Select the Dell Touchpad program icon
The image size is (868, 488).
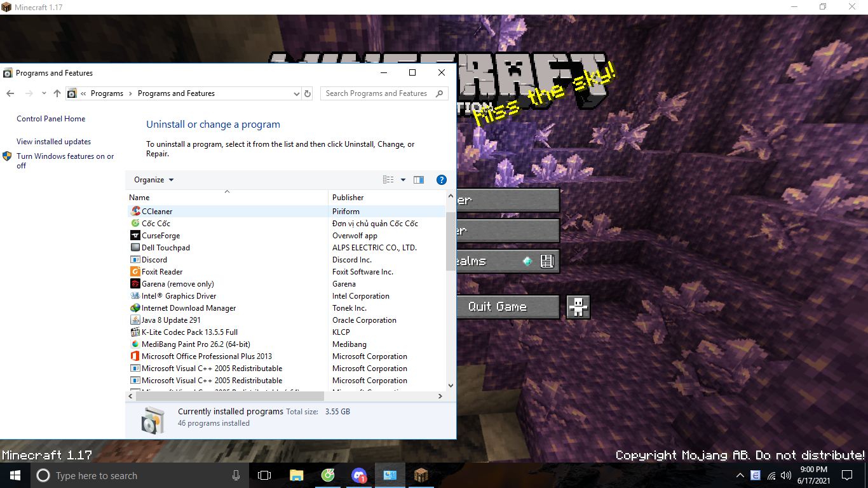[135, 247]
